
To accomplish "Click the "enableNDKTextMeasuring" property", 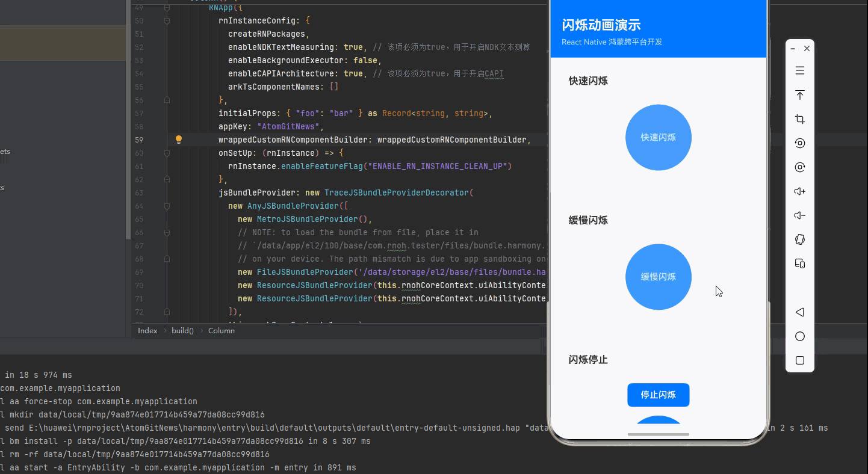I will (x=281, y=47).
